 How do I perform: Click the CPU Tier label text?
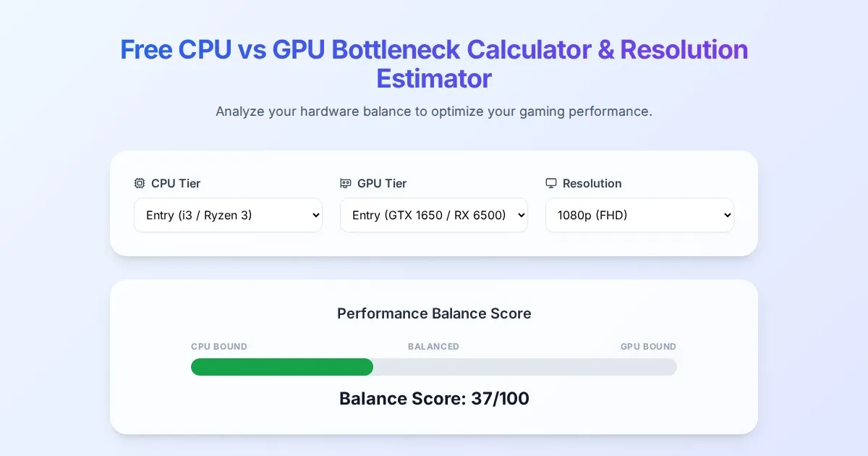pos(176,183)
